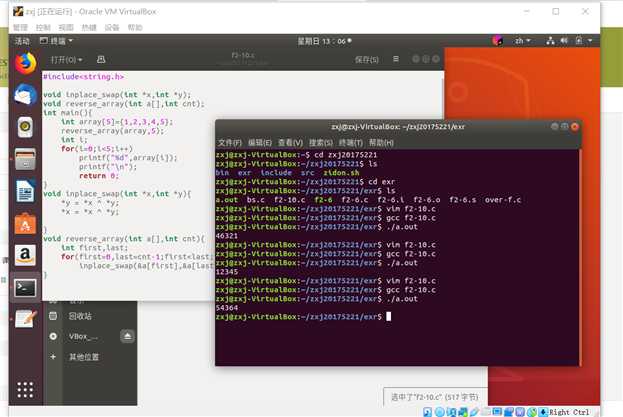Click the VirtualBox title bar app icon
The width and height of the screenshot is (623, 417).
click(x=18, y=12)
